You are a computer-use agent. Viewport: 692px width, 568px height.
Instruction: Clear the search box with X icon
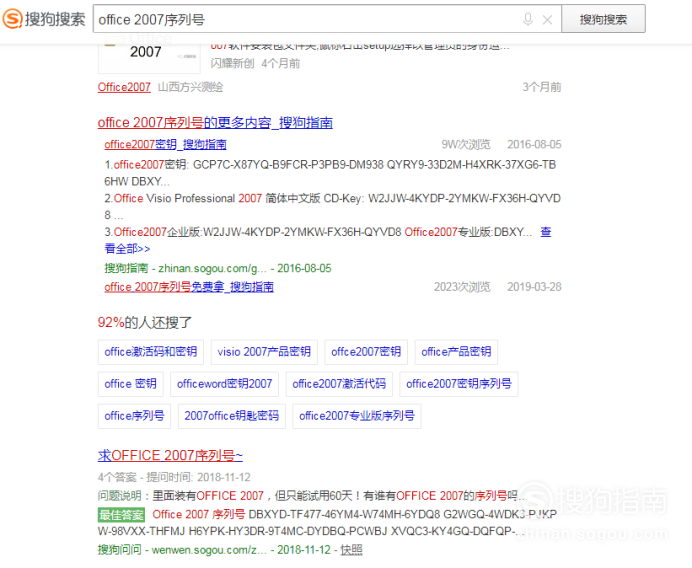pos(547,19)
